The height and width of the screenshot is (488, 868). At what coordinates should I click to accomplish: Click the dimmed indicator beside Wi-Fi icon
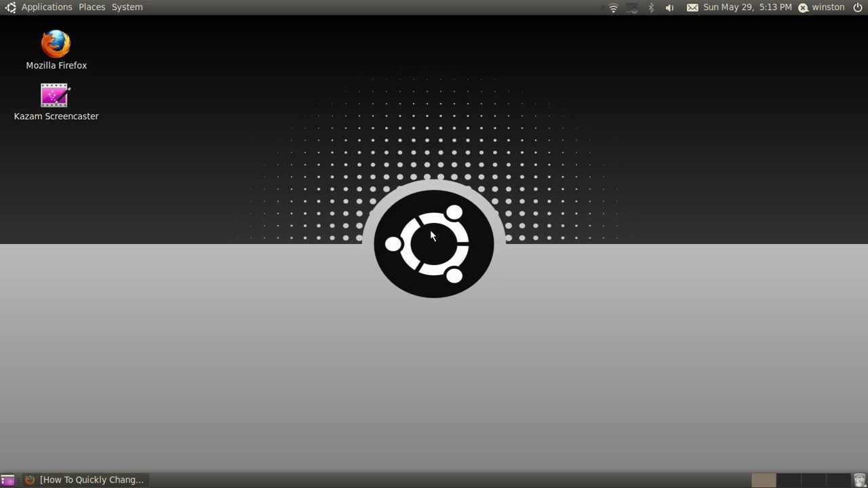click(x=632, y=7)
